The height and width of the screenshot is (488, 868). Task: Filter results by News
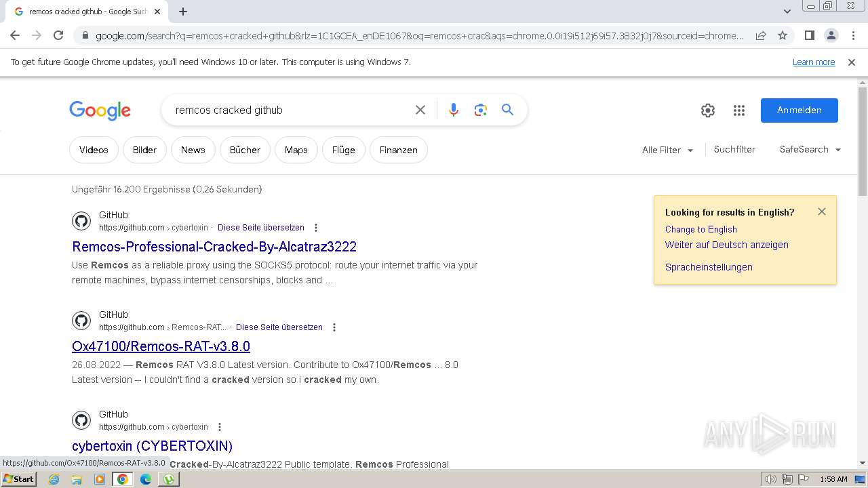coord(193,150)
